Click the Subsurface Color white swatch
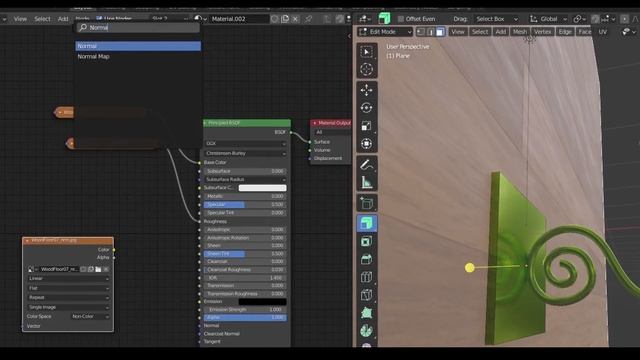Image resolution: width=640 pixels, height=360 pixels. 262,188
